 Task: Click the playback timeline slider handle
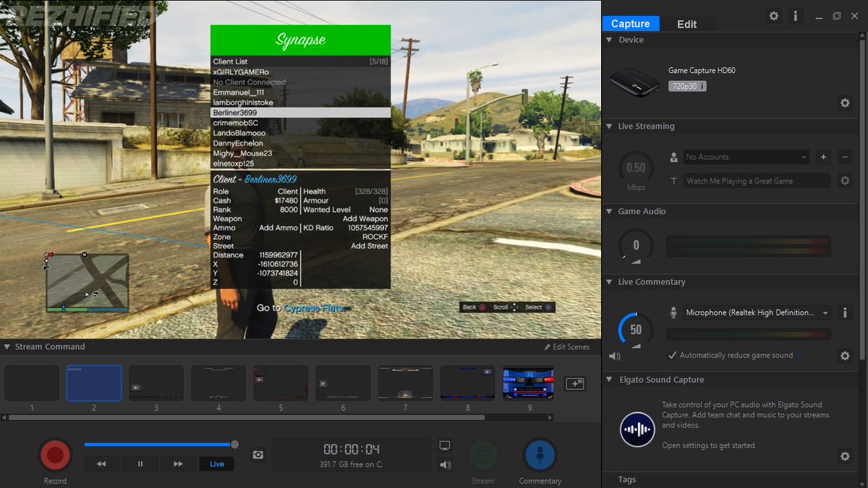point(234,445)
